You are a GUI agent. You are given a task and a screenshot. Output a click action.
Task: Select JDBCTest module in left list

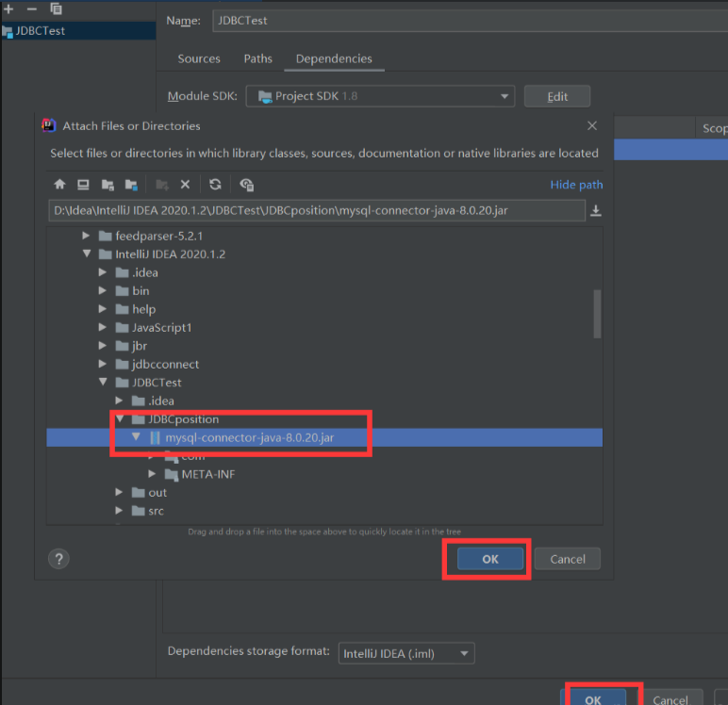click(78, 31)
